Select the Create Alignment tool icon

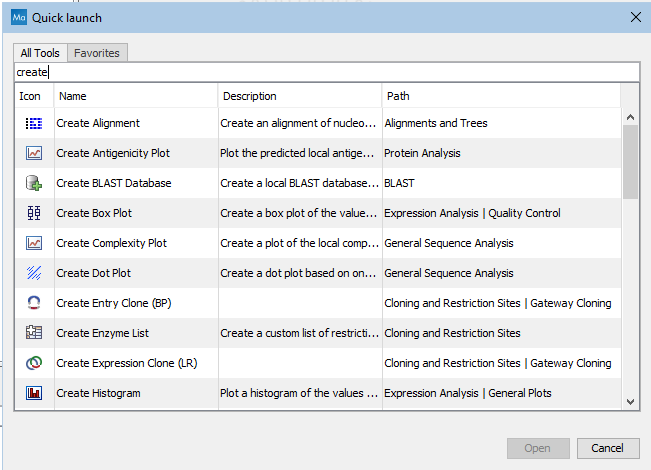click(x=34, y=123)
